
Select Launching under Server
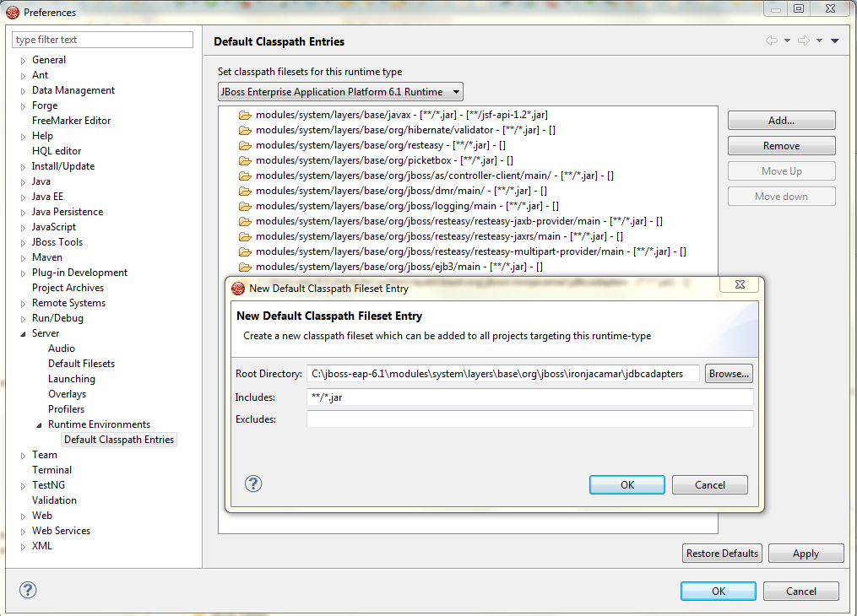coord(72,379)
